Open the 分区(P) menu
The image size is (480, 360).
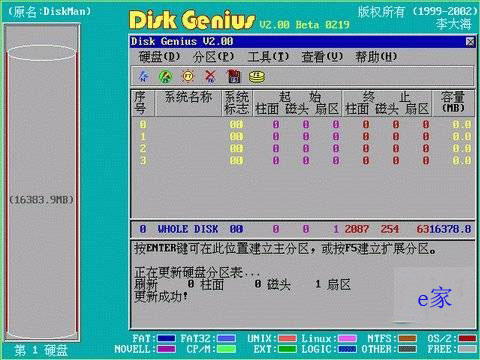[x=213, y=57]
